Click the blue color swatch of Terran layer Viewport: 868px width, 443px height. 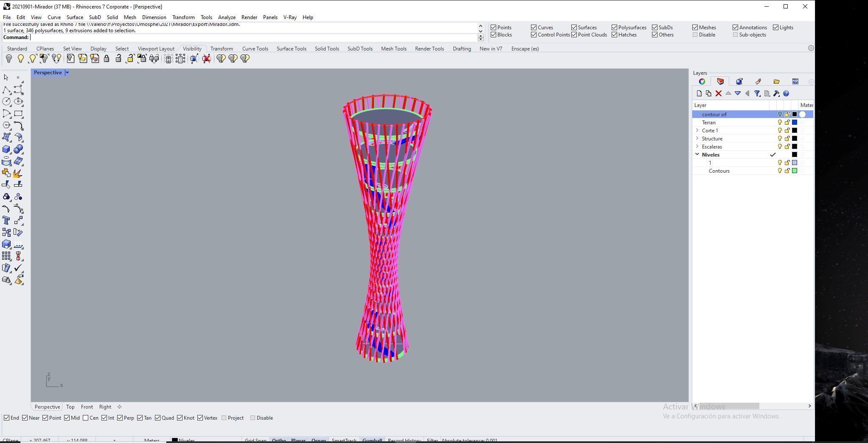(795, 123)
